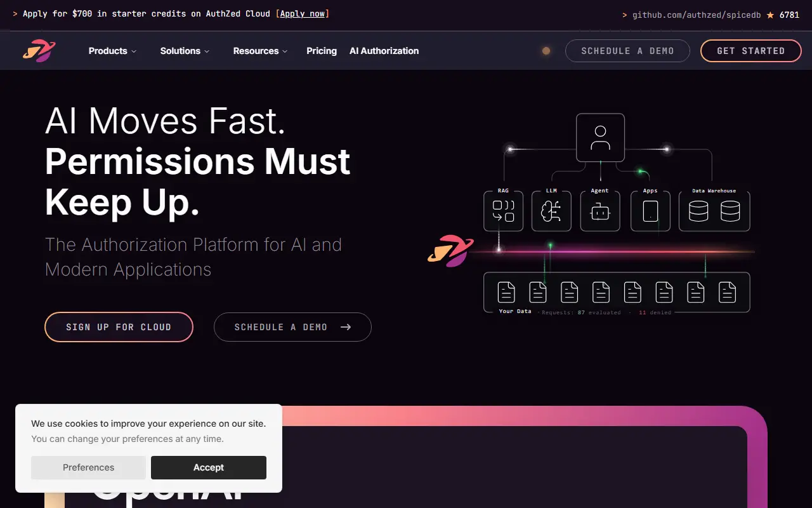This screenshot has height=508, width=812.
Task: Click the "Permissions Must Keep Up." heading
Action: point(198,182)
